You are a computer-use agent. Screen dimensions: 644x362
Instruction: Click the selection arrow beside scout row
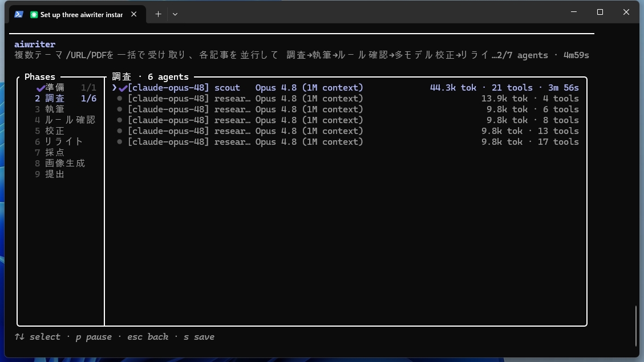114,87
